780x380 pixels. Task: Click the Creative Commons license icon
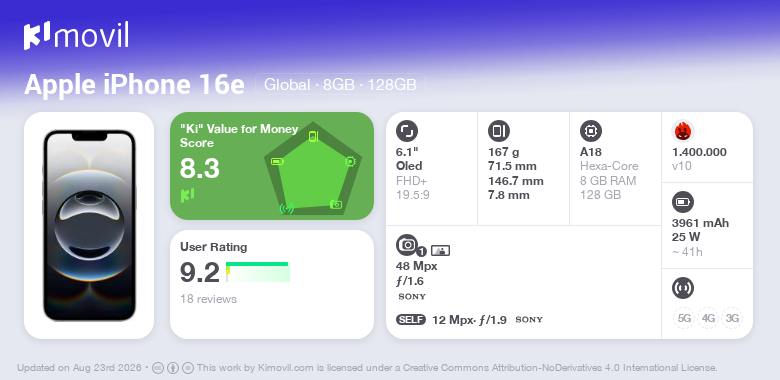(158, 368)
